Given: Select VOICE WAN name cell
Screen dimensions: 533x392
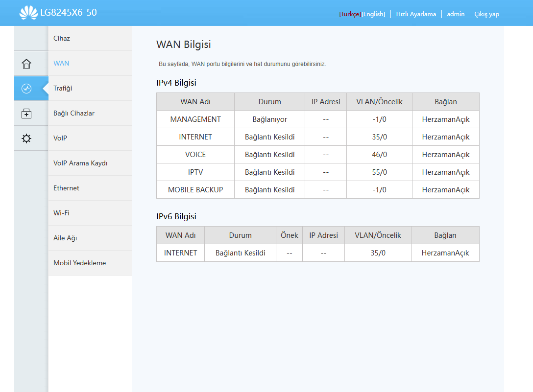Looking at the screenshot, I should tap(195, 155).
